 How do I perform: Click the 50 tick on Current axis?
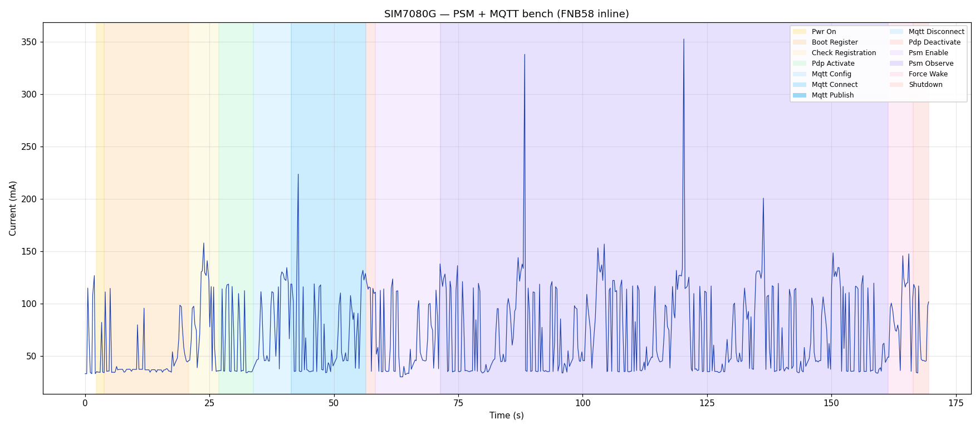(x=32, y=357)
